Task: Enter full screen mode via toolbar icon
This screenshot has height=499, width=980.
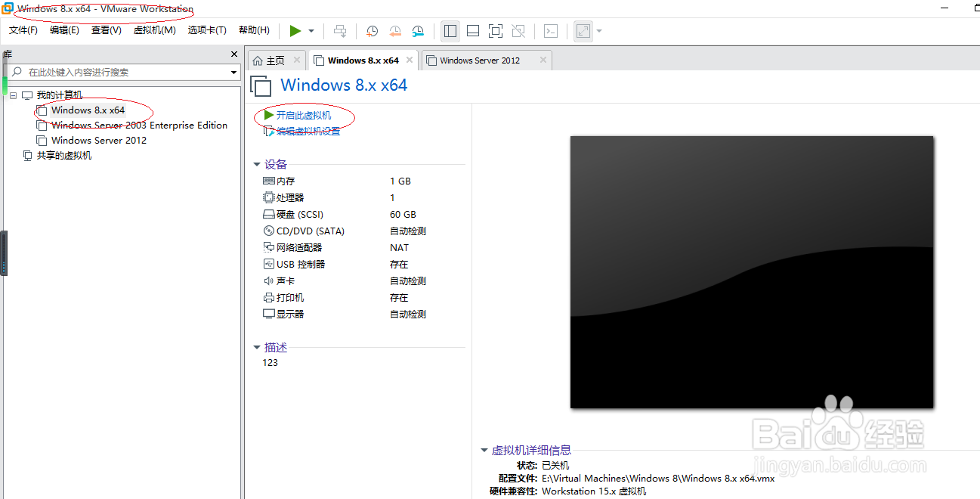Action: click(496, 31)
